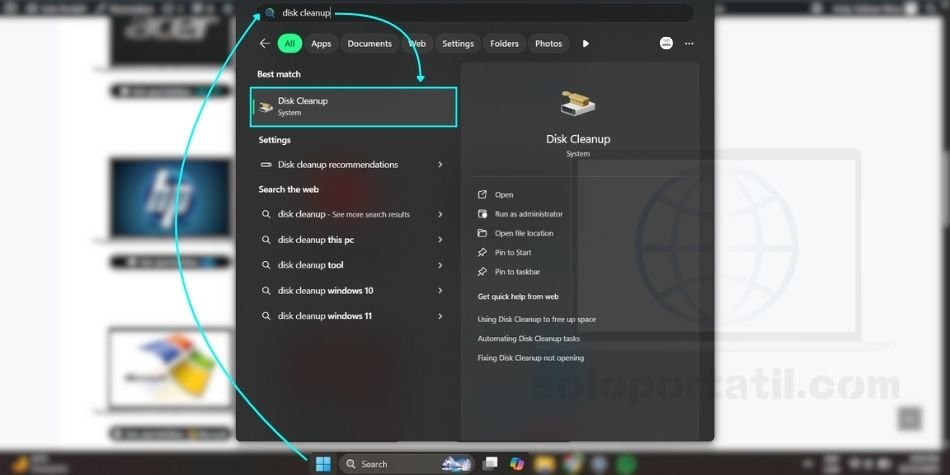Expand chevron beside 'disk cleanup tool'
The height and width of the screenshot is (475, 950).
pyautogui.click(x=440, y=265)
